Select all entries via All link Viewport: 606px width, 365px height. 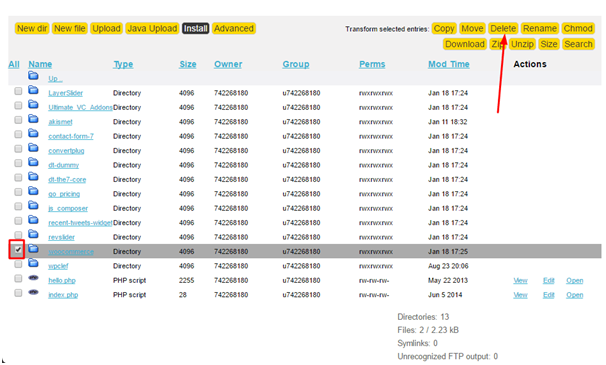point(14,64)
